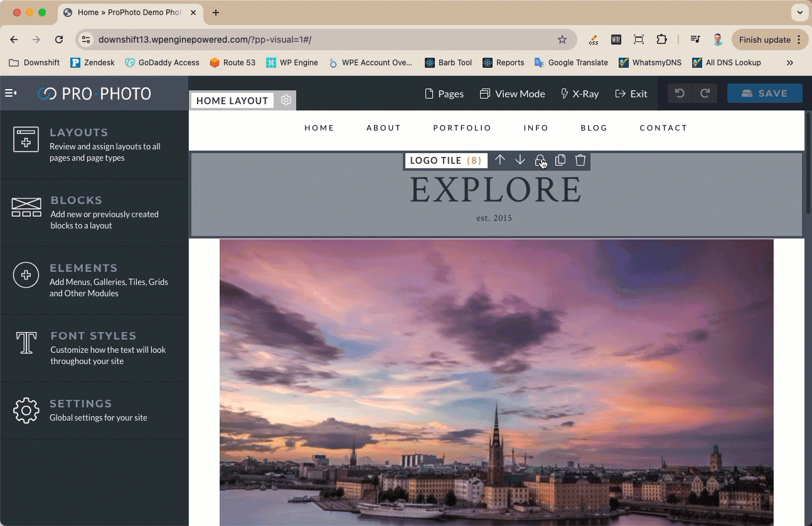
Task: Delete the Logo Tile block
Action: 580,160
